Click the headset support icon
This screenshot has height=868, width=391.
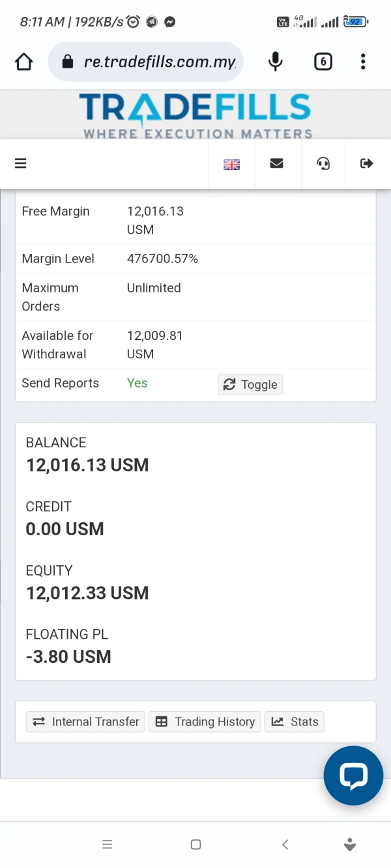pyautogui.click(x=323, y=163)
